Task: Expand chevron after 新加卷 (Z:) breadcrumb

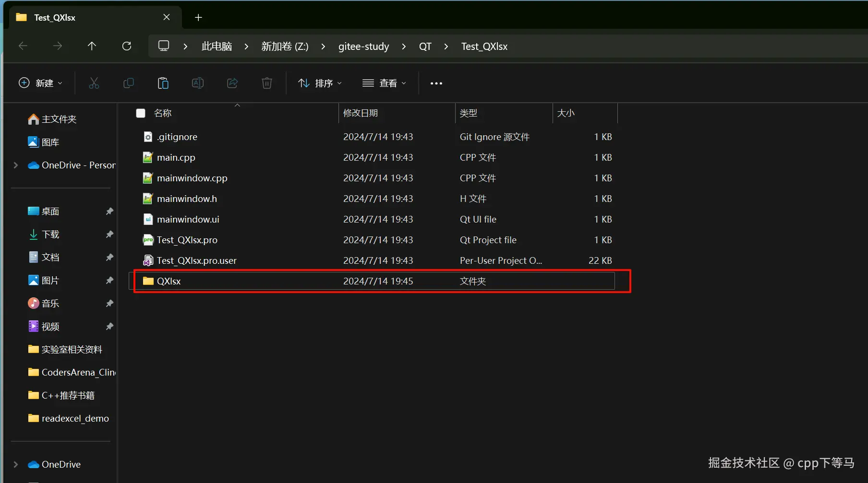Action: [323, 47]
